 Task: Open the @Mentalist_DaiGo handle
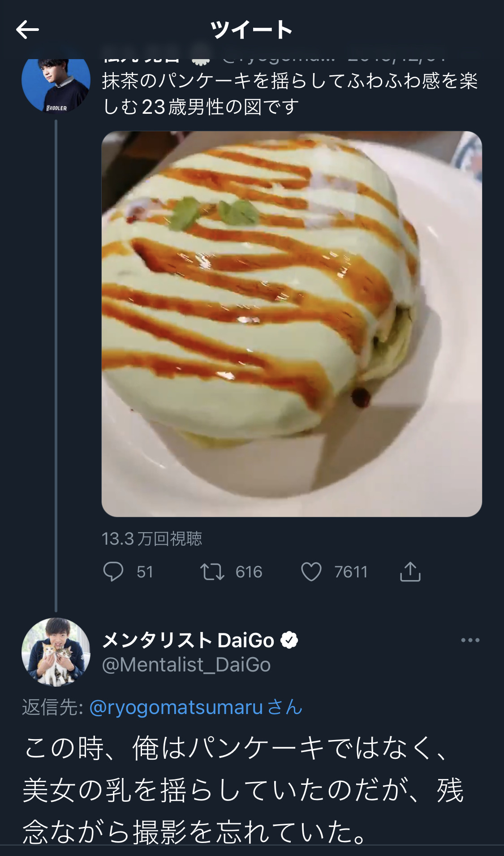(x=186, y=665)
